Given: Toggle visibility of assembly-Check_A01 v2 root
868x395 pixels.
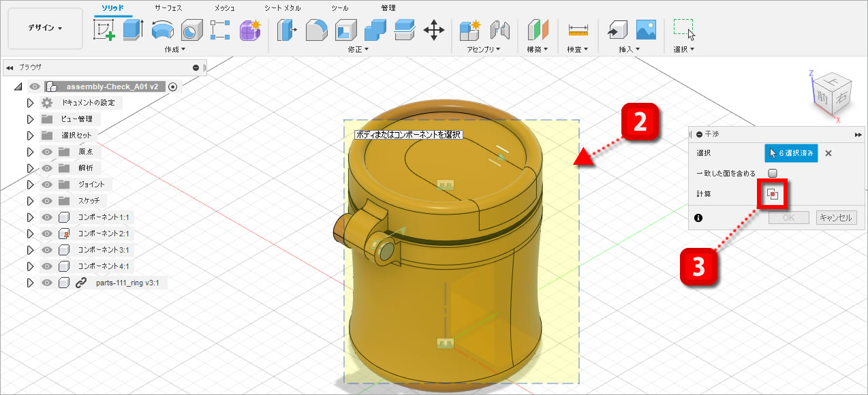Looking at the screenshot, I should click(x=35, y=86).
